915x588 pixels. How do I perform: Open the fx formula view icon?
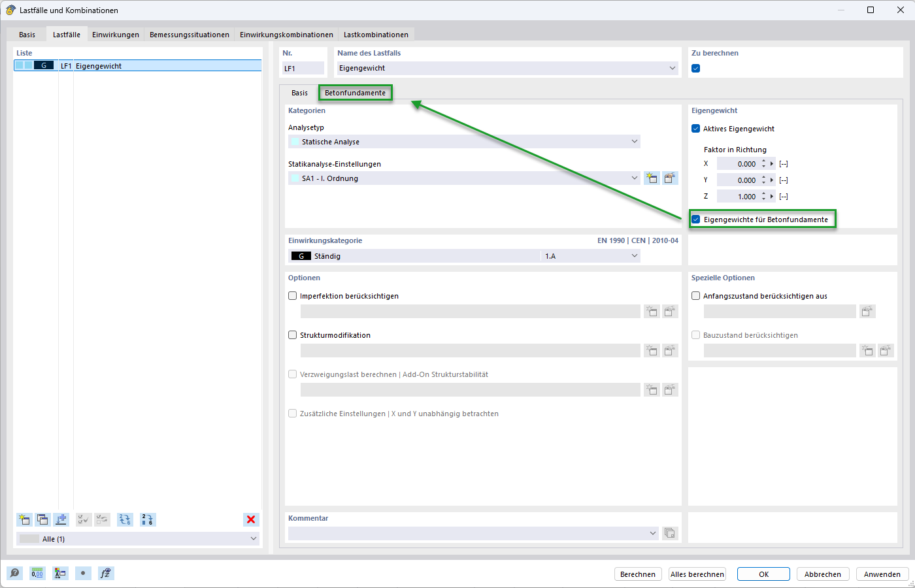106,573
